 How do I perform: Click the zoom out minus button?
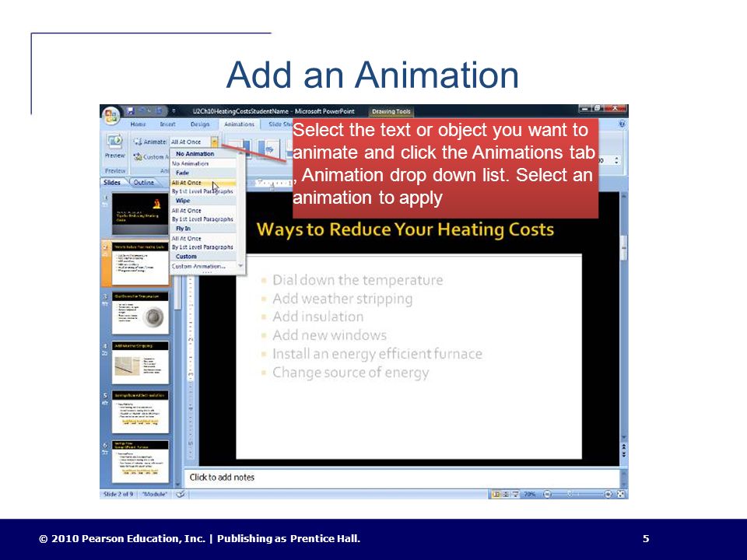pos(547,495)
